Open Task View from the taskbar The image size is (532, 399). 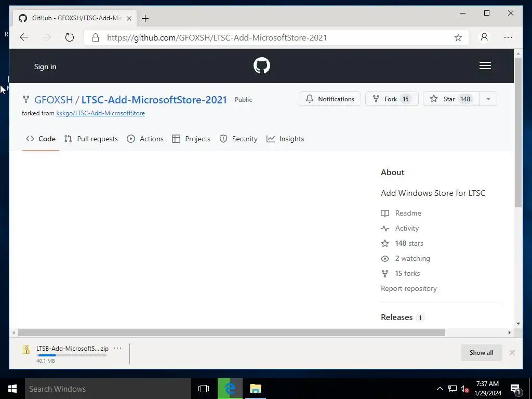point(204,389)
